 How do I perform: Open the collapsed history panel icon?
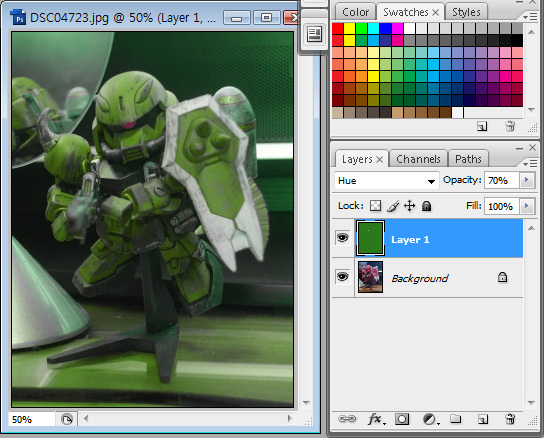(x=314, y=34)
